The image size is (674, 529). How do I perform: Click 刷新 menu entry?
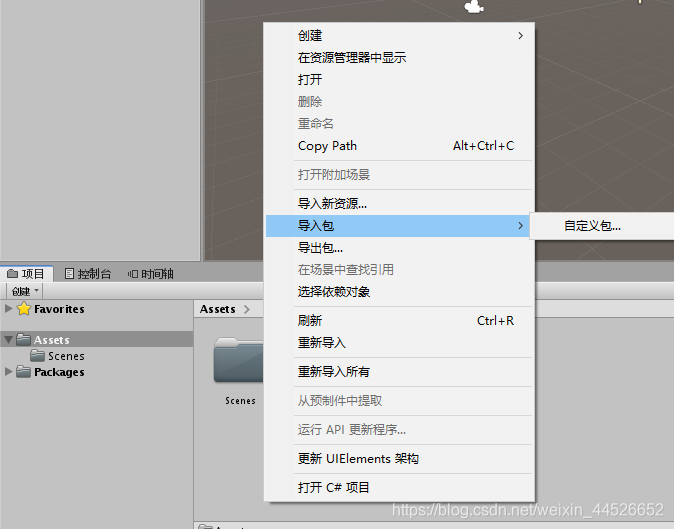pyautogui.click(x=400, y=321)
